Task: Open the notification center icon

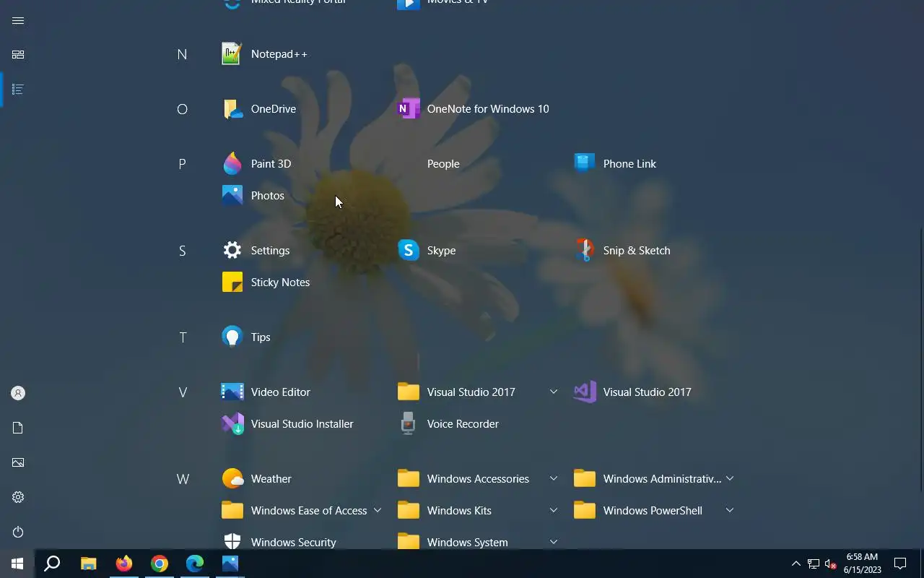Action: (900, 564)
